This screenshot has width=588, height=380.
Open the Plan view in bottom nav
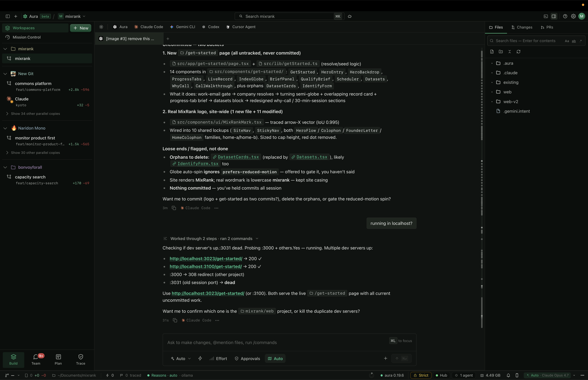(58, 359)
